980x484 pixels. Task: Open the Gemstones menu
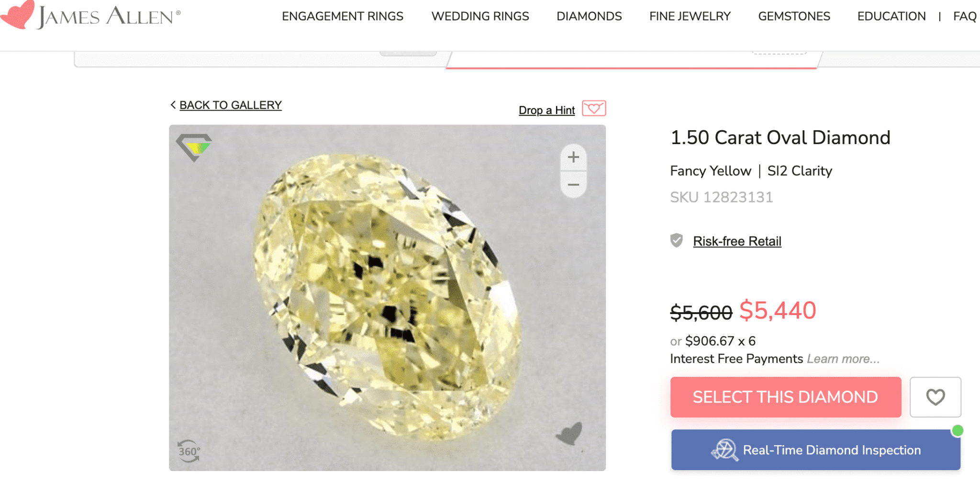(794, 16)
